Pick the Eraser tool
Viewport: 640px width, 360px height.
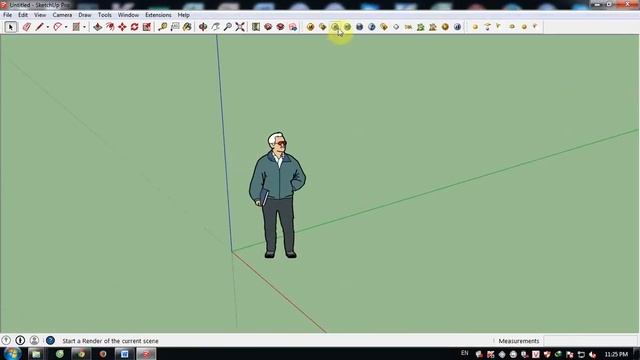(27, 27)
